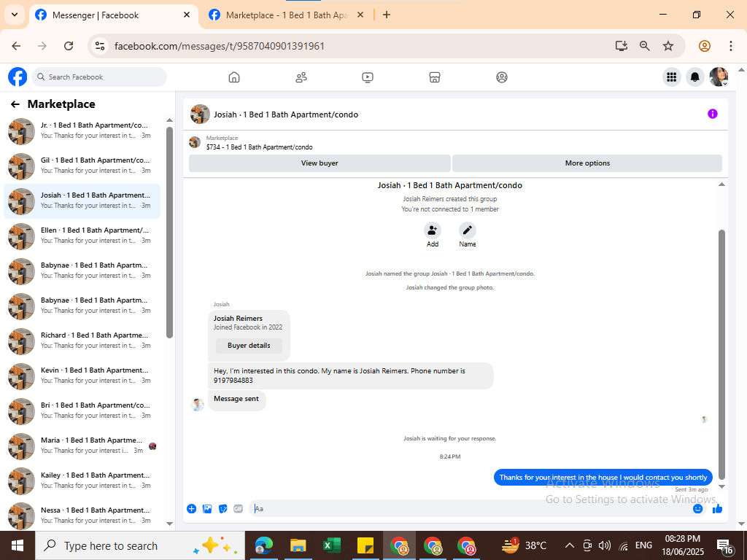Go back using the Marketplace back arrow
Image resolution: width=747 pixels, height=560 pixels.
[x=15, y=104]
